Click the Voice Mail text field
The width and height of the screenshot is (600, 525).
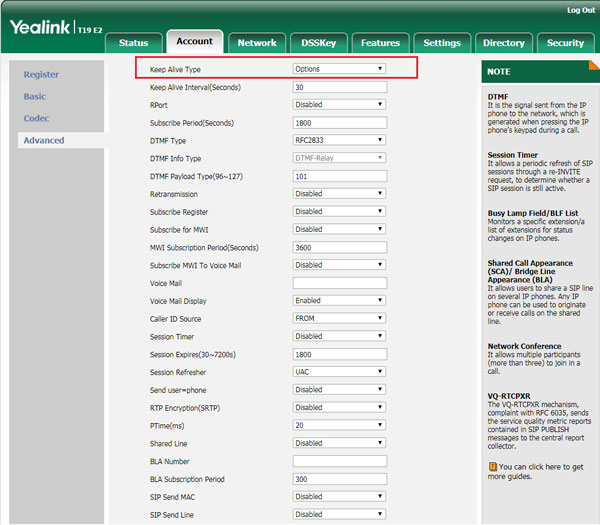tap(339, 283)
